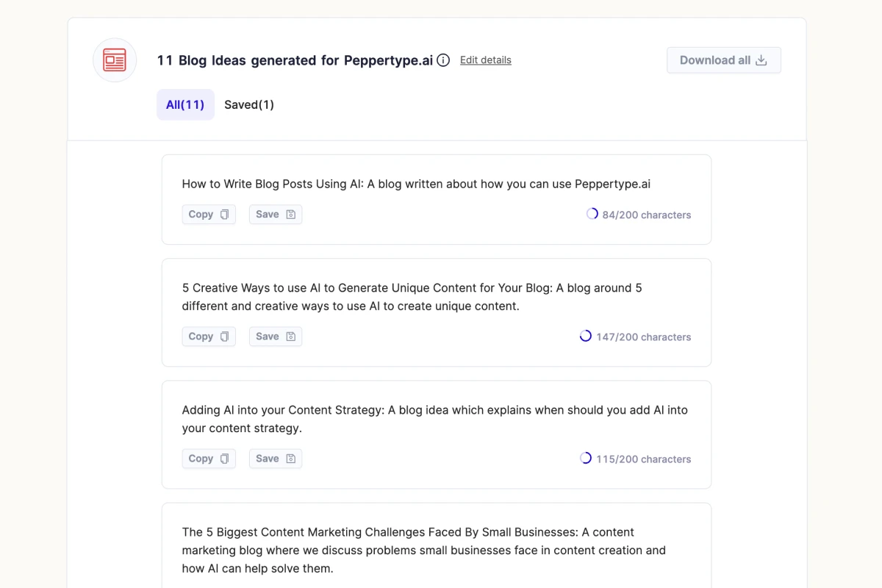This screenshot has height=588, width=882.
Task: Click the 11 Blog Ideas generated heading
Action: [x=295, y=60]
